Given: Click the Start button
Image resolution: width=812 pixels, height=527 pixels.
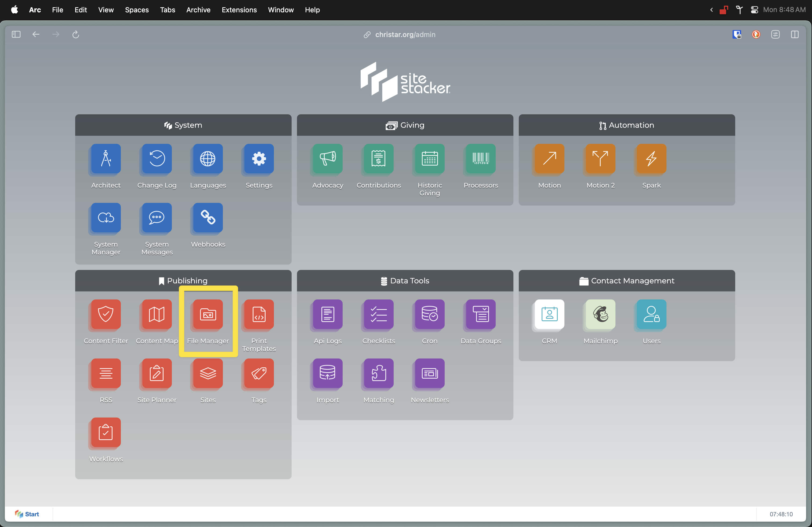Looking at the screenshot, I should pos(27,514).
